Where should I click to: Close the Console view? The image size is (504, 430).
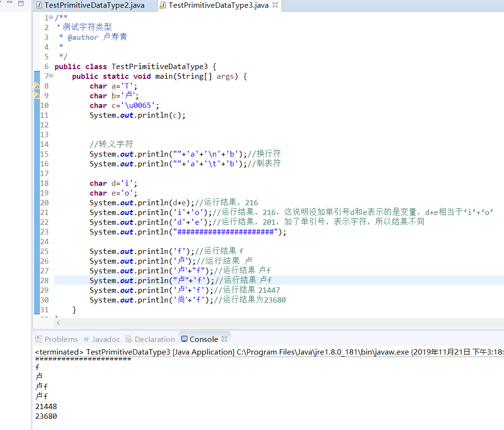click(224, 339)
